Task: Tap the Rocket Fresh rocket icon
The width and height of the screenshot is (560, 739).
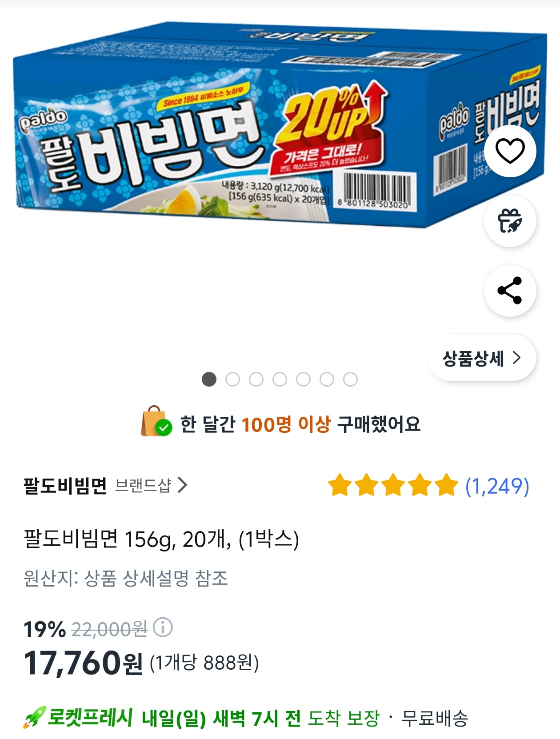Action: tap(34, 717)
